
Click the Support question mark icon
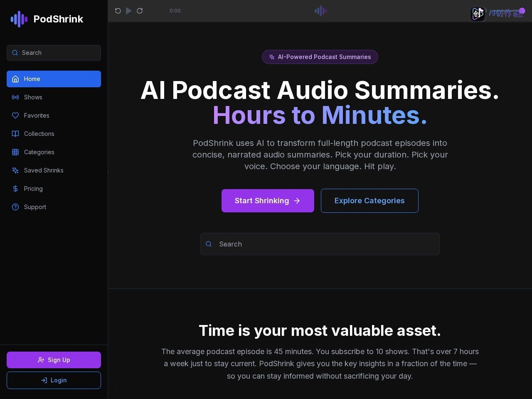point(15,207)
